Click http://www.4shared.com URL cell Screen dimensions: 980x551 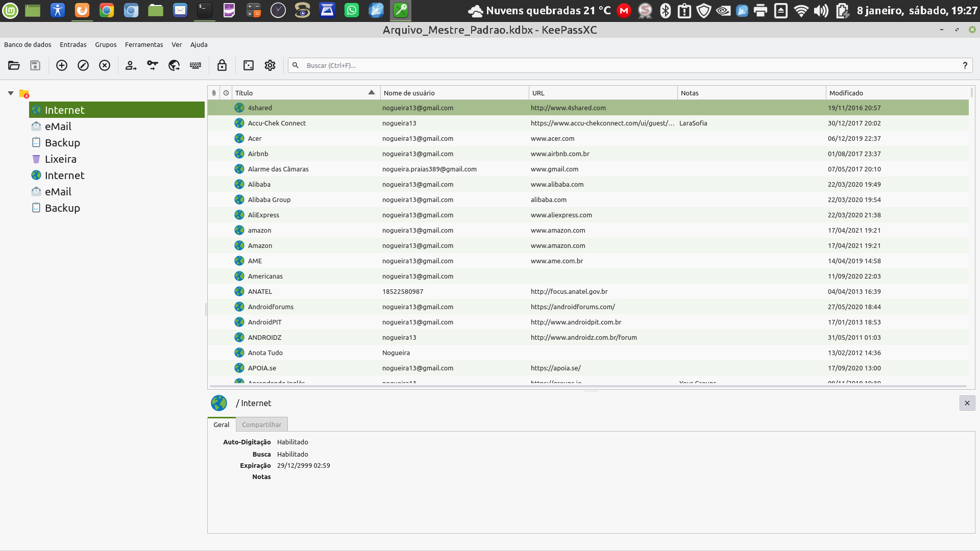tap(568, 108)
